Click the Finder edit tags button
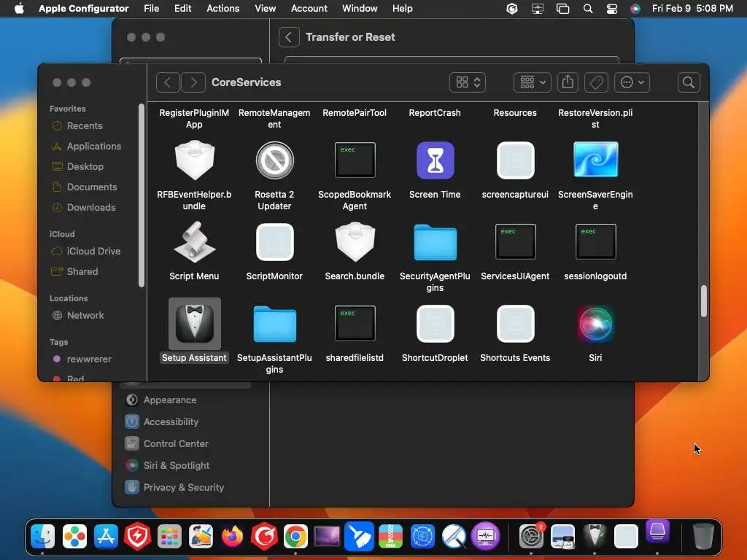This screenshot has width=747, height=560. 596,82
